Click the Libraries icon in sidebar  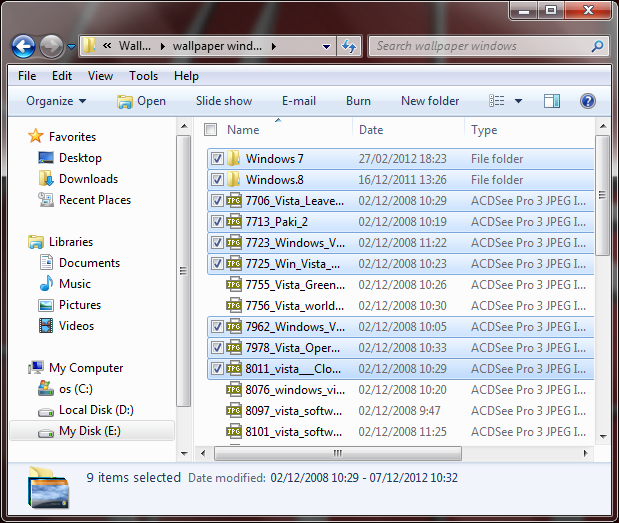(36, 242)
